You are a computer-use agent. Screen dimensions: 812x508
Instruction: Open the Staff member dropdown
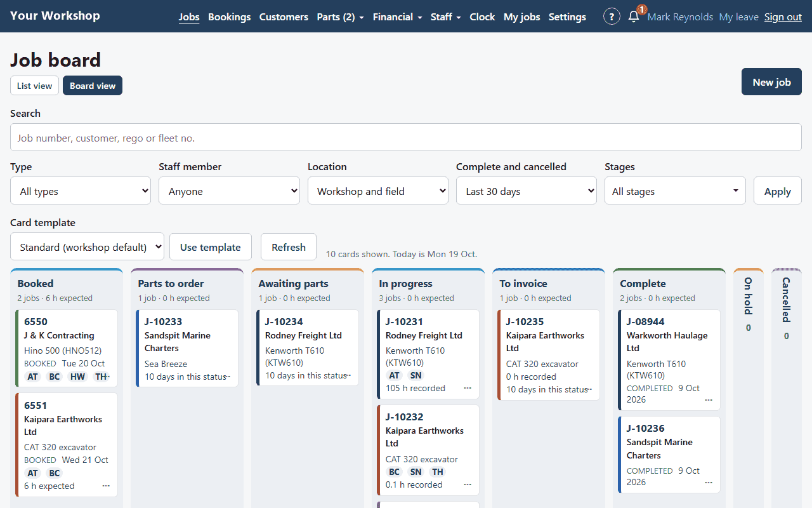click(x=229, y=190)
